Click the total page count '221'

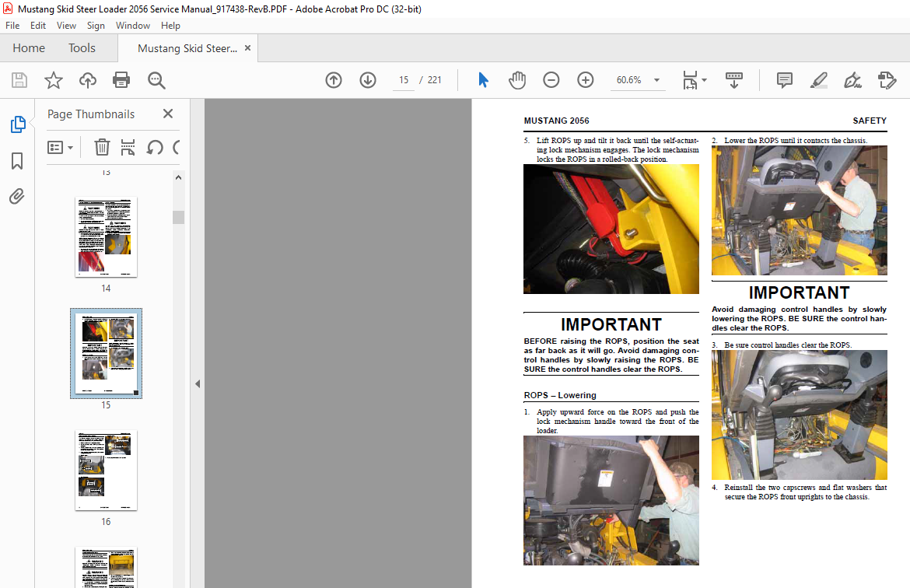pyautogui.click(x=435, y=80)
